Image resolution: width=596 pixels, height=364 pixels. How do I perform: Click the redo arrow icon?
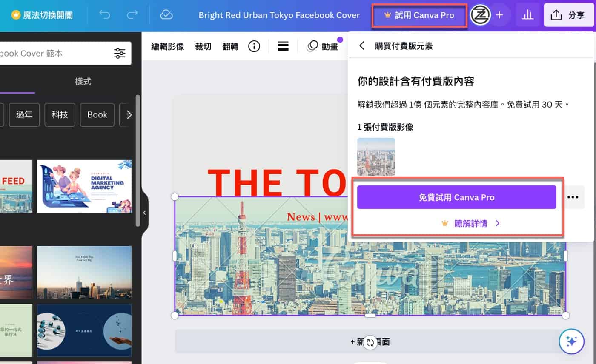click(132, 15)
